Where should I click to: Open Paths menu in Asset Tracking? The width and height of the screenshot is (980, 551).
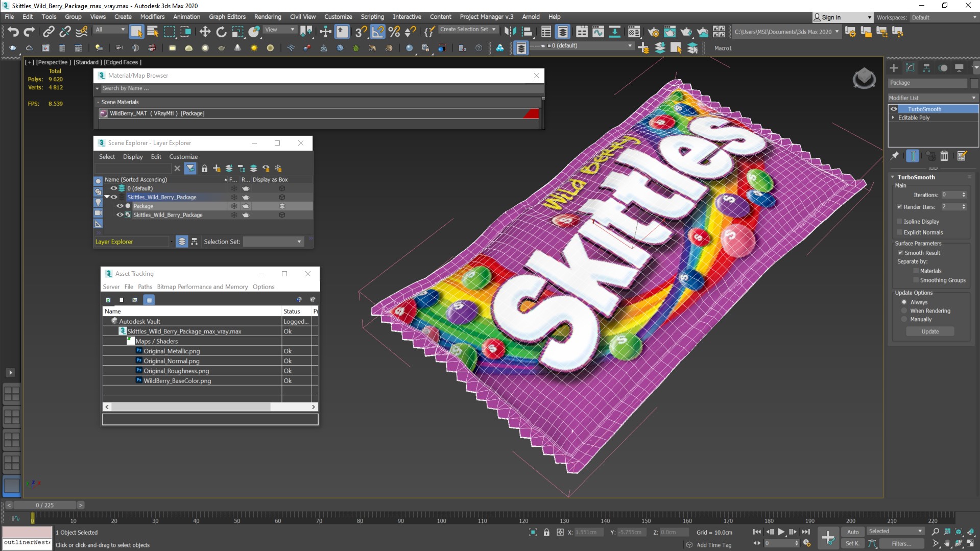(145, 286)
